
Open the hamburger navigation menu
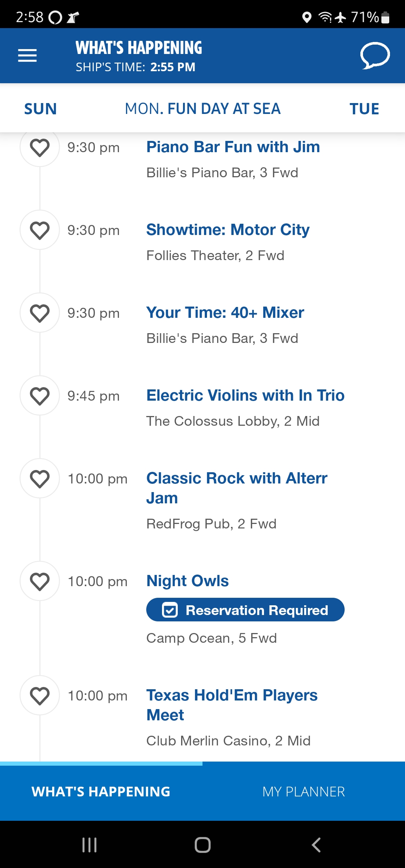point(27,55)
